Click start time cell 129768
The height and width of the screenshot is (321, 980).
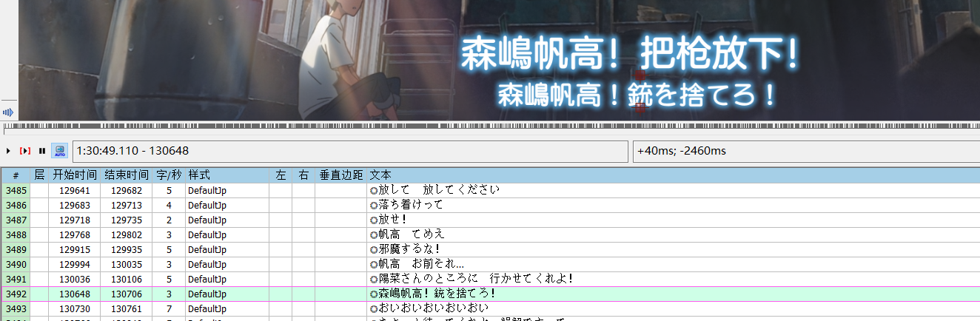tap(75, 234)
